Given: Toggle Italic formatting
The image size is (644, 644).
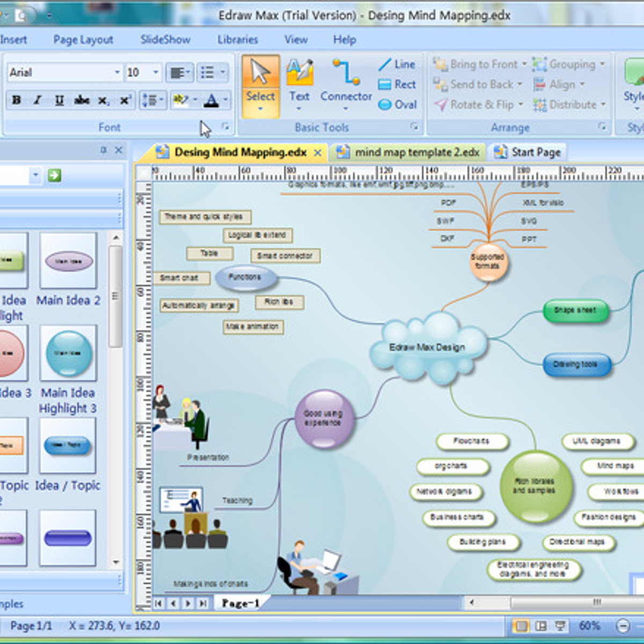Looking at the screenshot, I should [x=38, y=100].
